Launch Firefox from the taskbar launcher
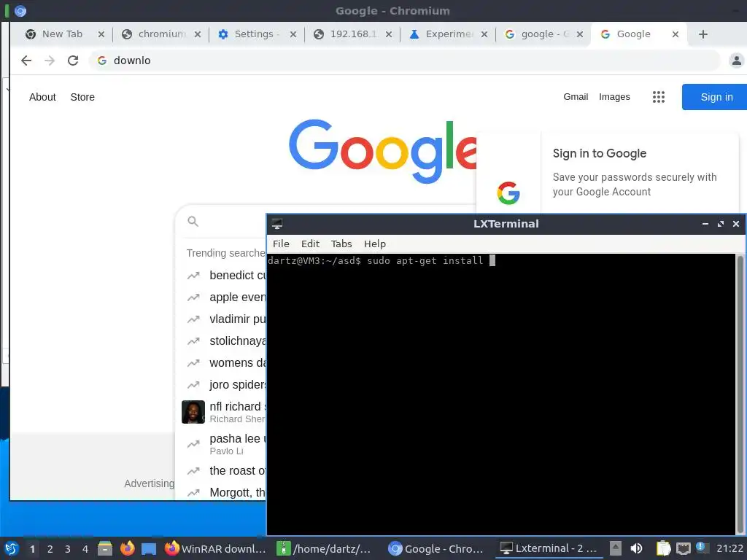Image resolution: width=747 pixels, height=560 pixels. (127, 548)
